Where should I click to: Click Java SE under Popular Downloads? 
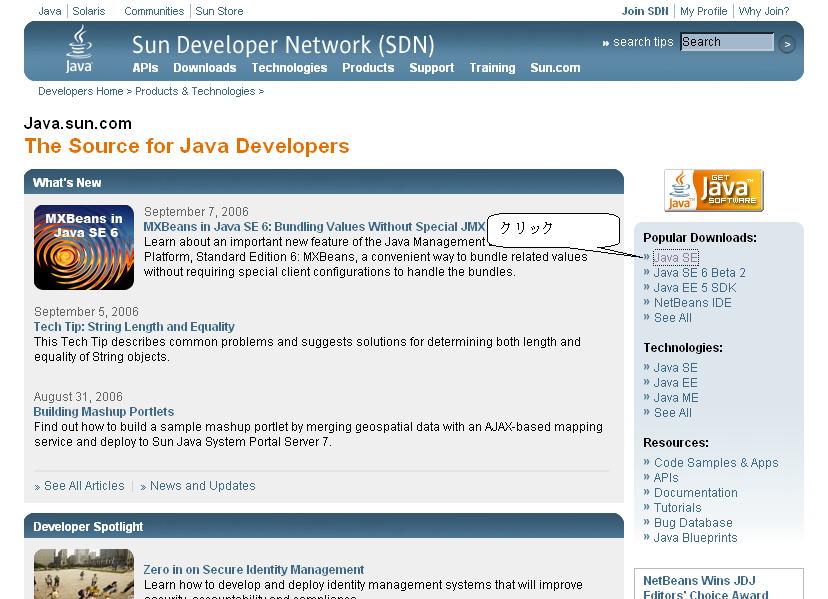(676, 258)
